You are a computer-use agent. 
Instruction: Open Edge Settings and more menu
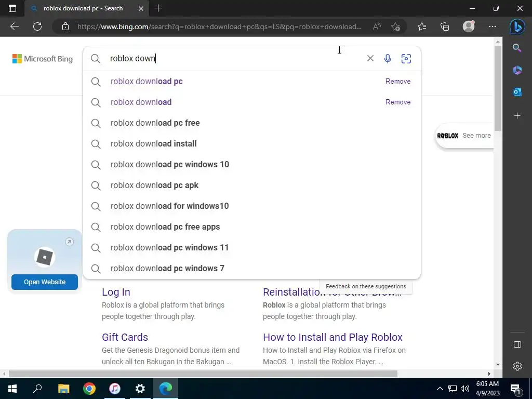coord(493,26)
